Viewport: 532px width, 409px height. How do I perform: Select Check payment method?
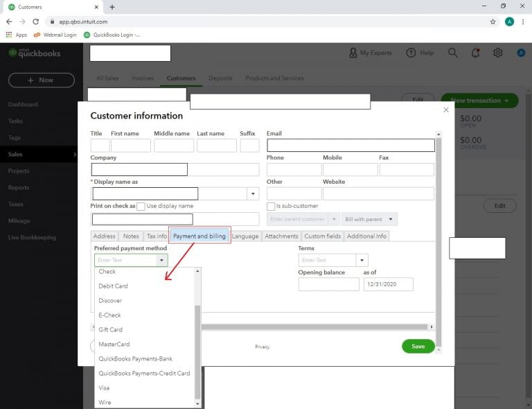(x=145, y=272)
